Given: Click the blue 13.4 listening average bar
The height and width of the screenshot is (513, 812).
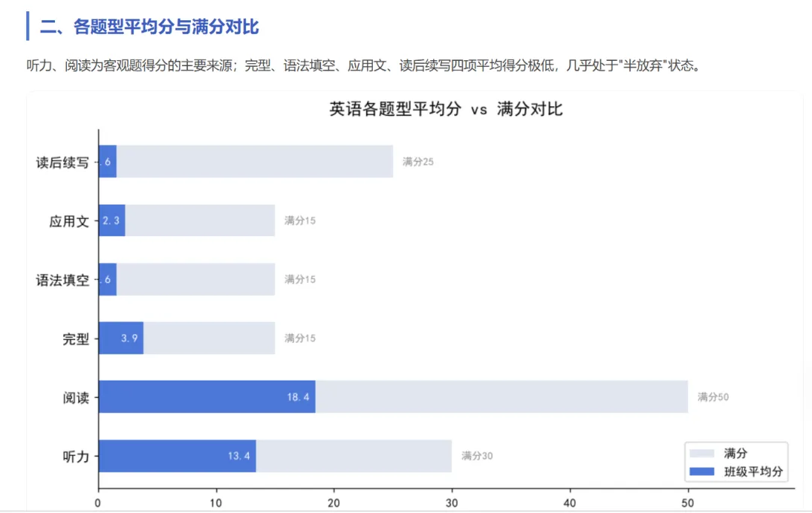Looking at the screenshot, I should 177,456.
